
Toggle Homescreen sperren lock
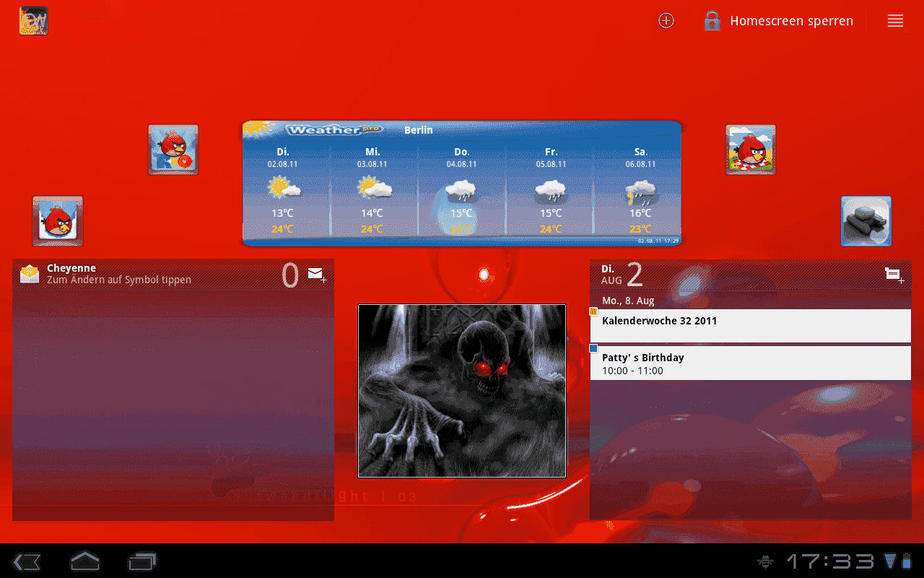[x=778, y=21]
